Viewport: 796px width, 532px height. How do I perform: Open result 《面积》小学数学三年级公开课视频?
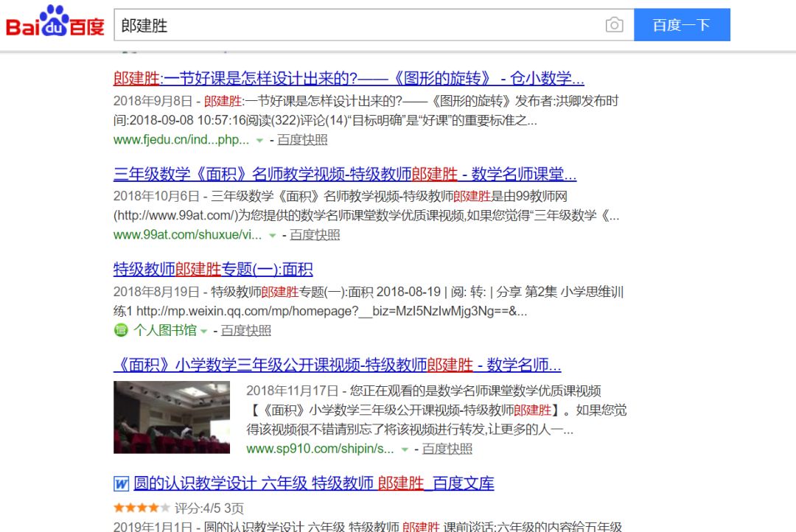pos(337,365)
